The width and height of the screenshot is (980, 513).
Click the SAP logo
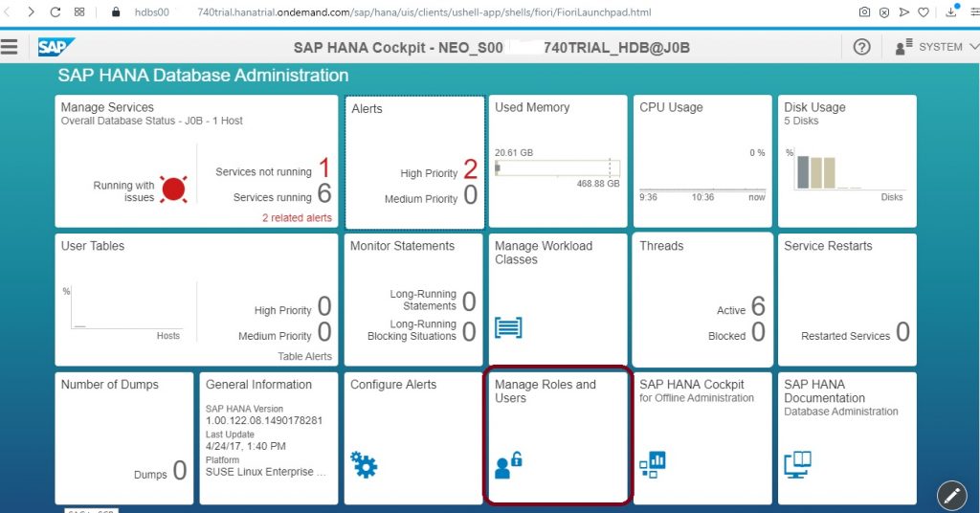tap(56, 47)
